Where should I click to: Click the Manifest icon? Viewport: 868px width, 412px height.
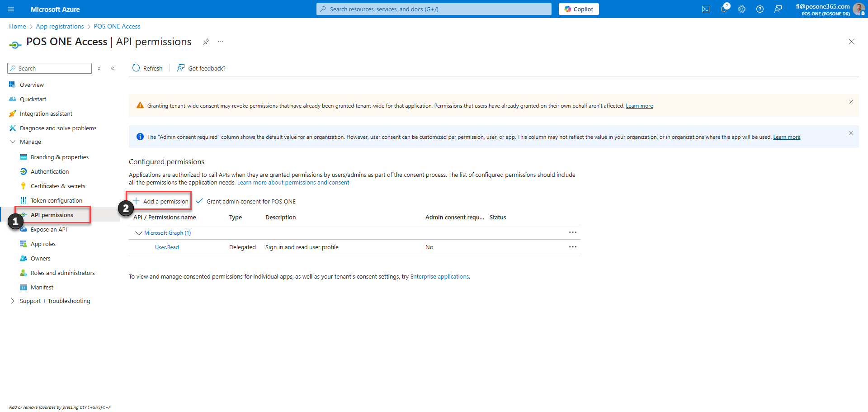[x=24, y=287]
